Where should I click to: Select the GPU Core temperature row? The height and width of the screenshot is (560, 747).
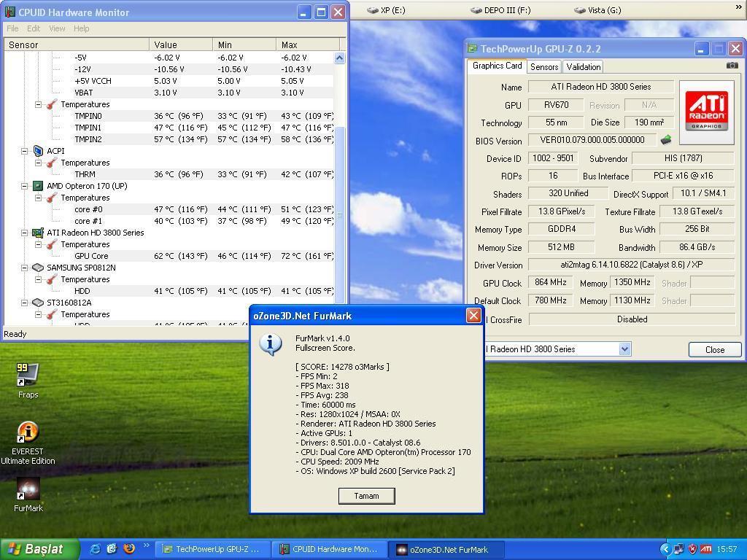coord(169,256)
